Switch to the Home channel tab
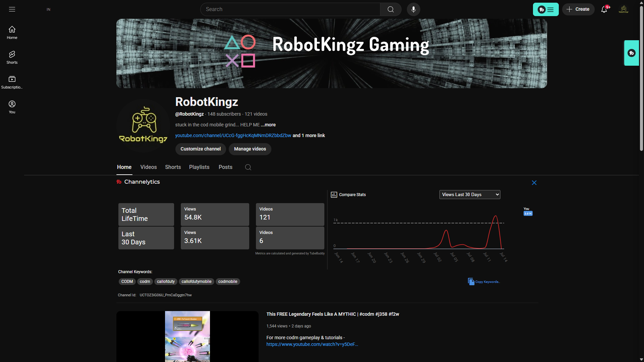644x362 pixels. point(124,167)
